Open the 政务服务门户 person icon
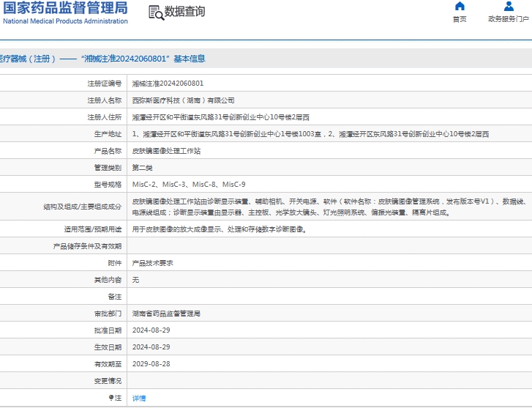 (x=509, y=6)
